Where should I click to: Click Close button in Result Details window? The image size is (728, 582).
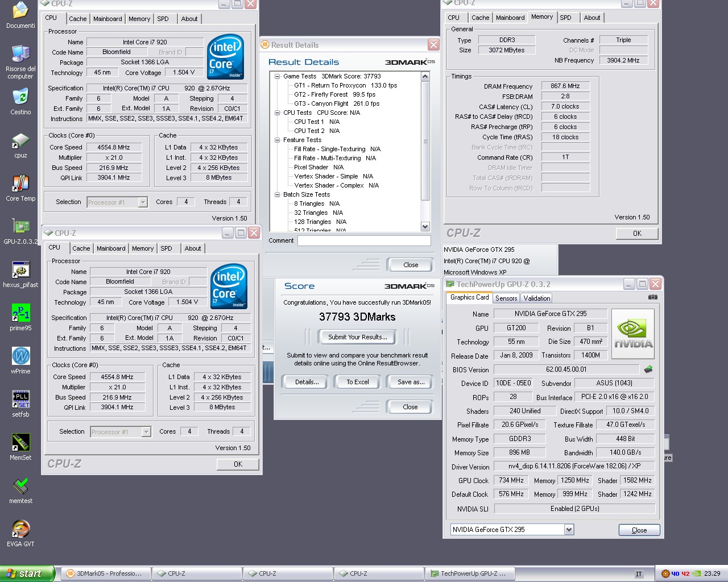click(x=410, y=265)
